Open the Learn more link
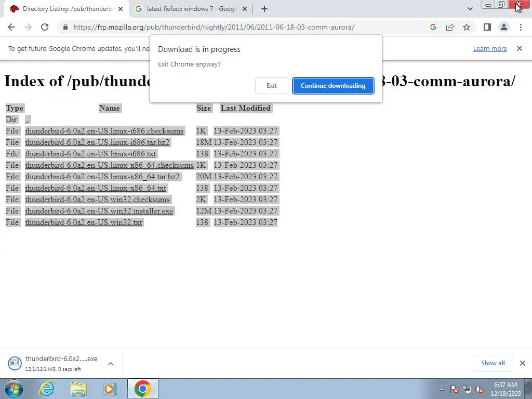 [x=490, y=48]
